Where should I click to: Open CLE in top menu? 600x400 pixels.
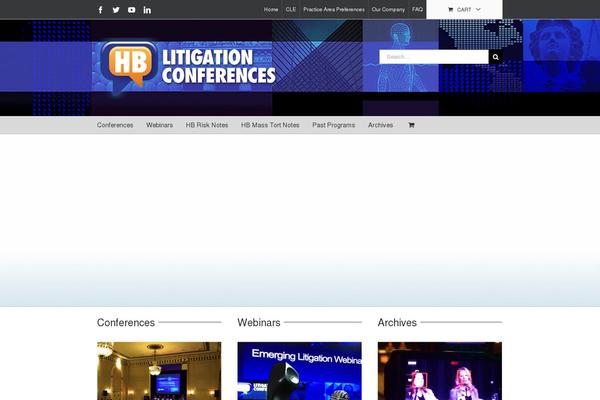click(291, 9)
